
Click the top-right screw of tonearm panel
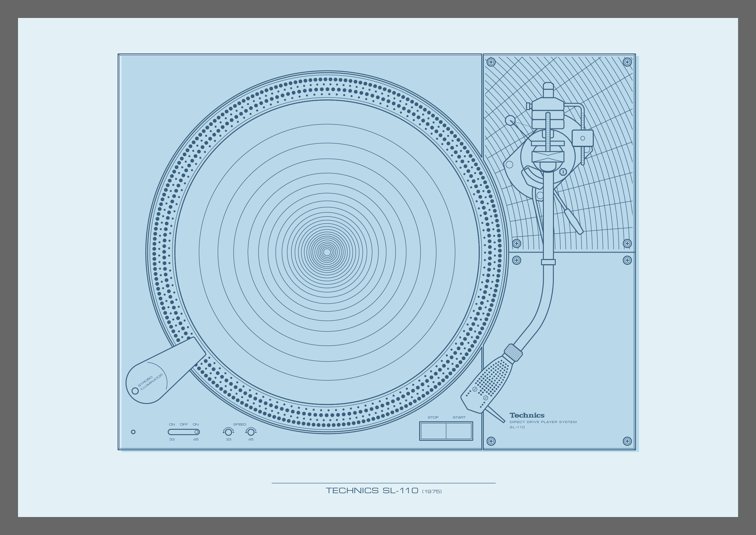(x=627, y=62)
